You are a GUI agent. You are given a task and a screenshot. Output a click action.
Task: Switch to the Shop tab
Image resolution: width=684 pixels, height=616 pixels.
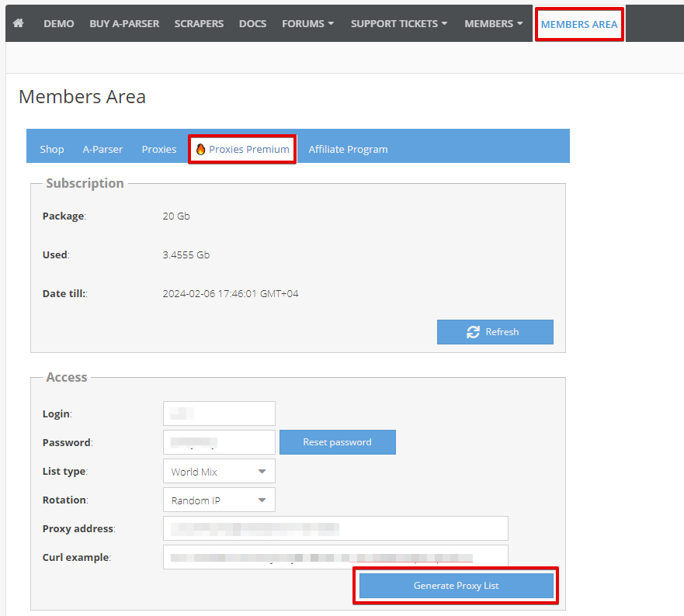coord(51,149)
